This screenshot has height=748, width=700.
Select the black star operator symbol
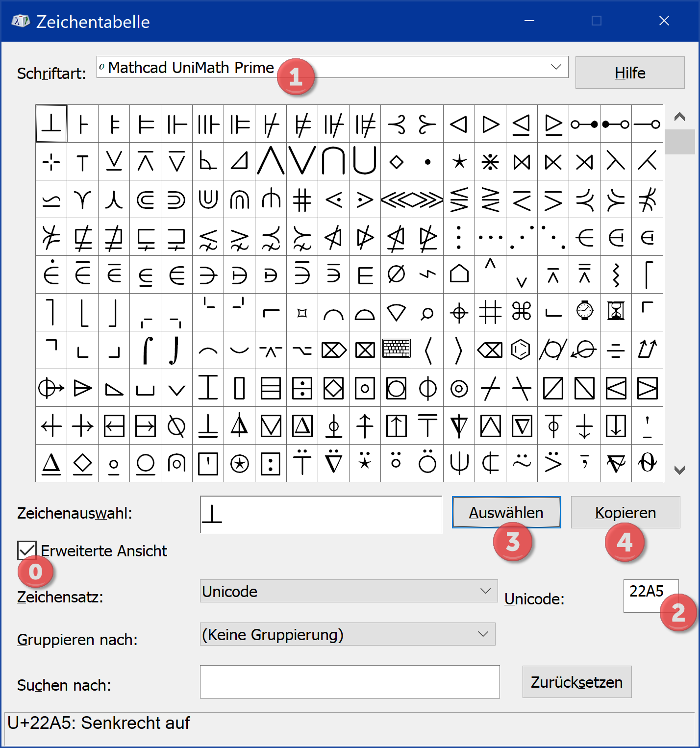pos(459,162)
